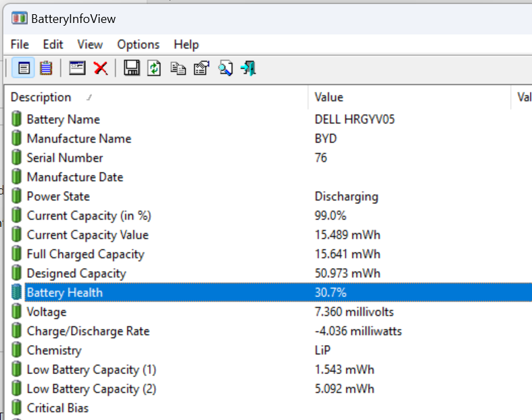Click battery icon beside Chemistry
The height and width of the screenshot is (420, 532).
tap(16, 350)
